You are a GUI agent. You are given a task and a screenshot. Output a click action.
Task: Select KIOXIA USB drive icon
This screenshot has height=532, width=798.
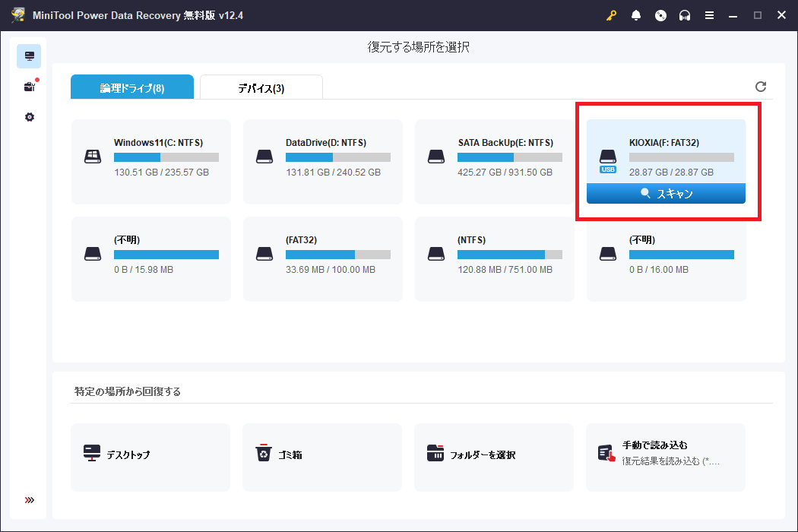(x=608, y=161)
